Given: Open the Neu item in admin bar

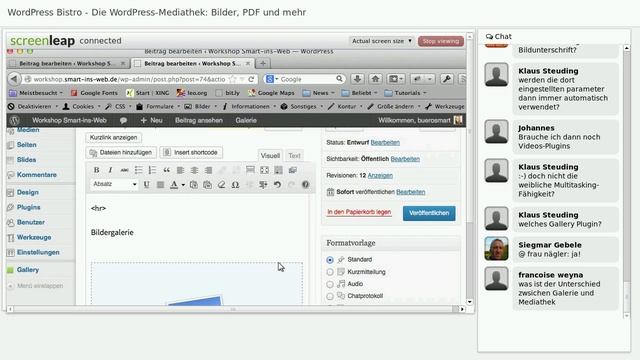Looking at the screenshot, I should point(151,120).
